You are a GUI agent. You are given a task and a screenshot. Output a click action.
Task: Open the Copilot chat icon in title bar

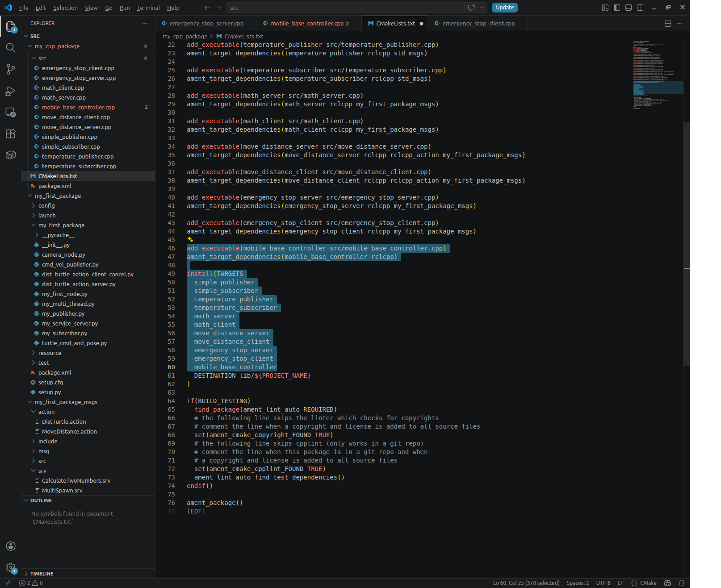tap(471, 8)
